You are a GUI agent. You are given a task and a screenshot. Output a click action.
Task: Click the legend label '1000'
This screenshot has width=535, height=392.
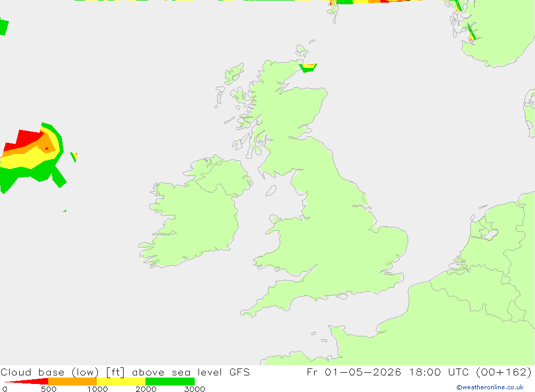[97, 389]
